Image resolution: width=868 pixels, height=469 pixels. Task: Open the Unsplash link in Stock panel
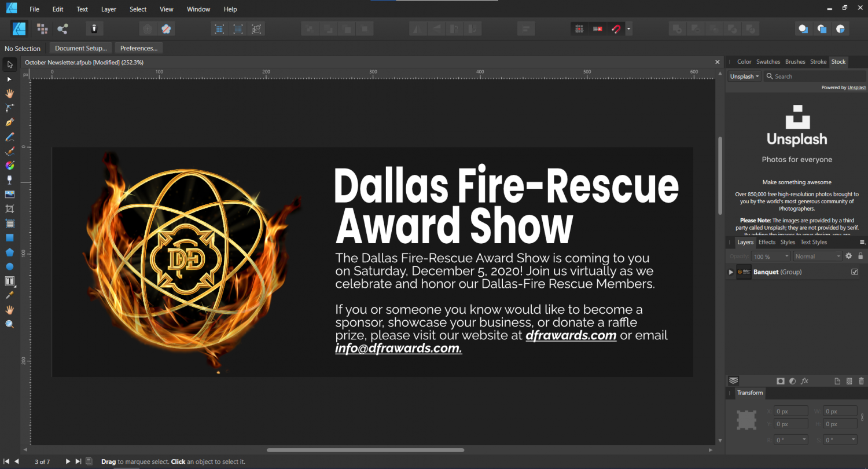click(857, 87)
